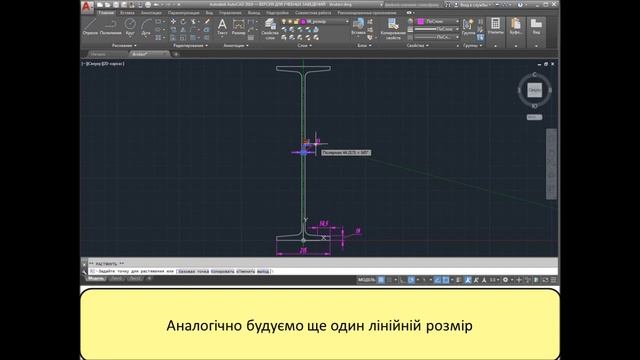Viewport: 640px width, 360px height.
Task: Select the Trim tool in the modify panel
Action: pos(194,21)
